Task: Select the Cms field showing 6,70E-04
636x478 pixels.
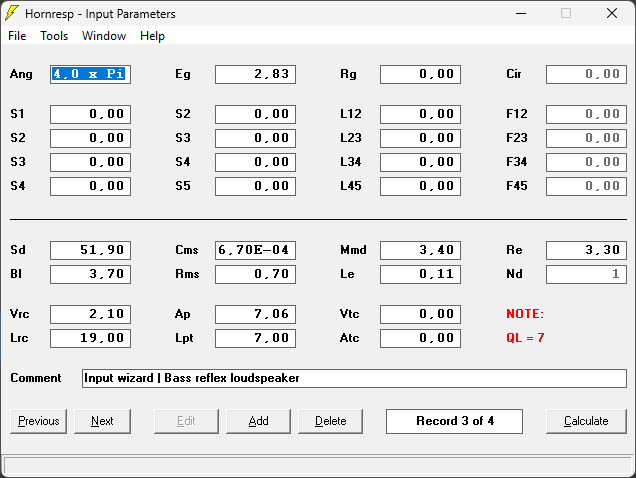Action: pyautogui.click(x=256, y=250)
